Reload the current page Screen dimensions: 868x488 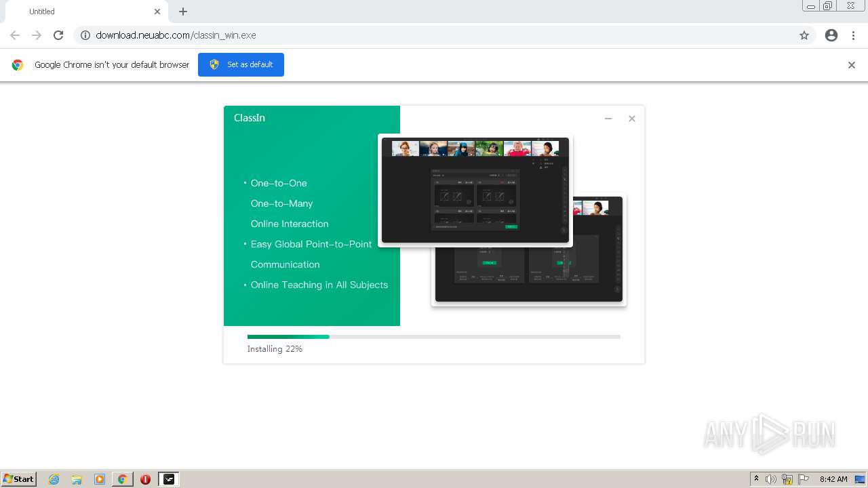pos(58,35)
